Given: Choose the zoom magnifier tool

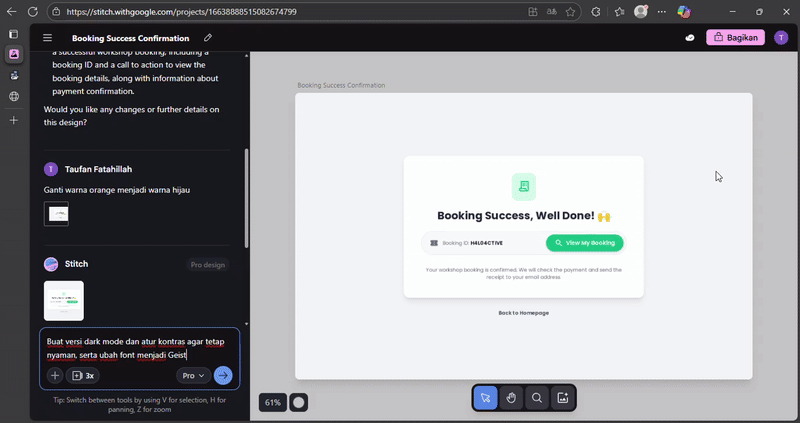Looking at the screenshot, I should click(x=537, y=398).
